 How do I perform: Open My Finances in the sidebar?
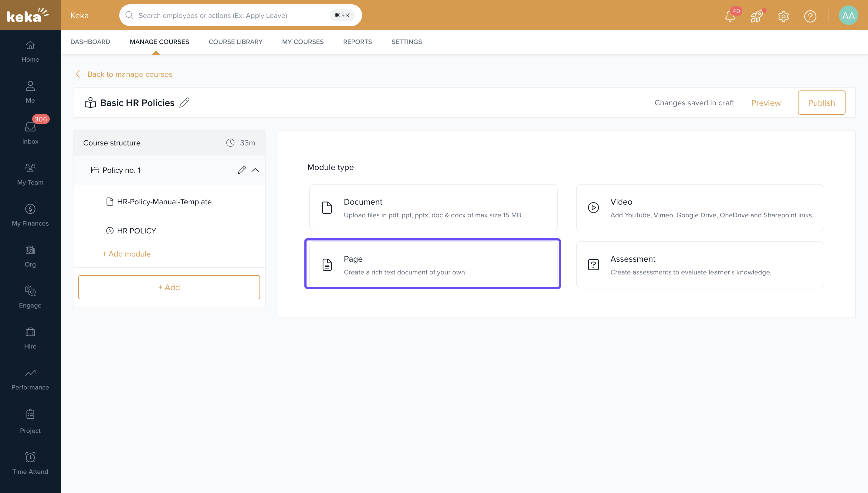click(x=30, y=215)
